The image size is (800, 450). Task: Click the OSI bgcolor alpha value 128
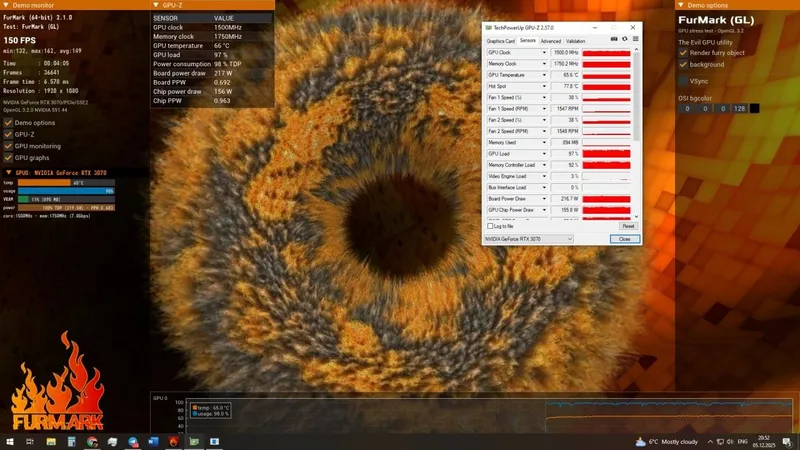(x=739, y=108)
